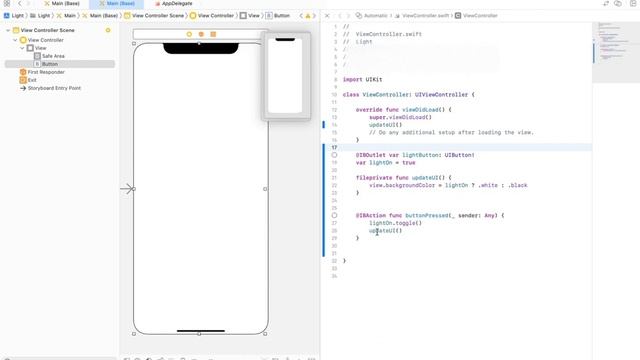Click the View Controller icon in scene dock
This screenshot has width=640, height=360.
click(189, 34)
